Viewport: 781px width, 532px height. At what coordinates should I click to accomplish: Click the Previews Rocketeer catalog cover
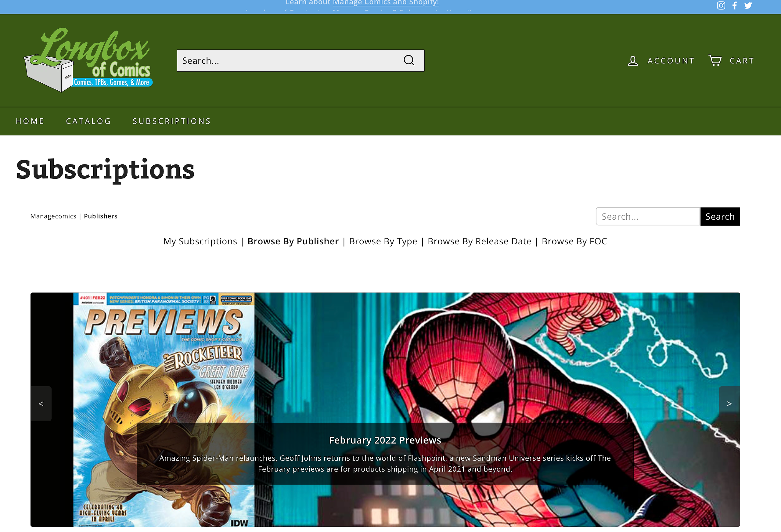coord(164,409)
